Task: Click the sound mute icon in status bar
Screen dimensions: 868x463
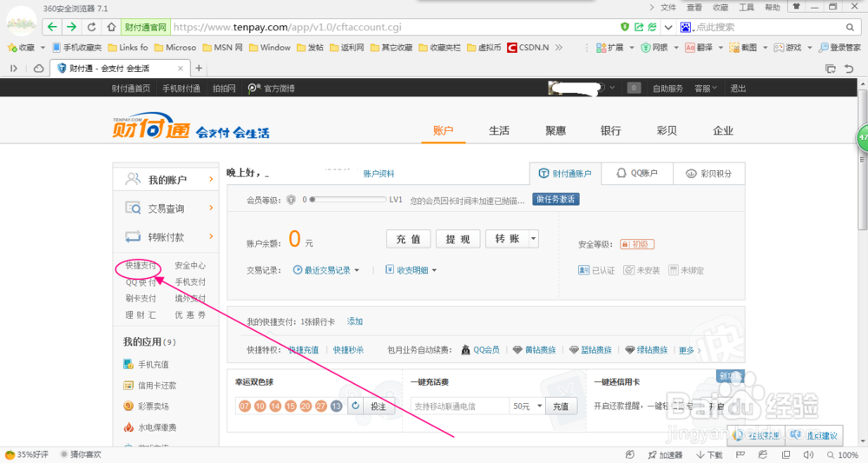Action: [808, 454]
